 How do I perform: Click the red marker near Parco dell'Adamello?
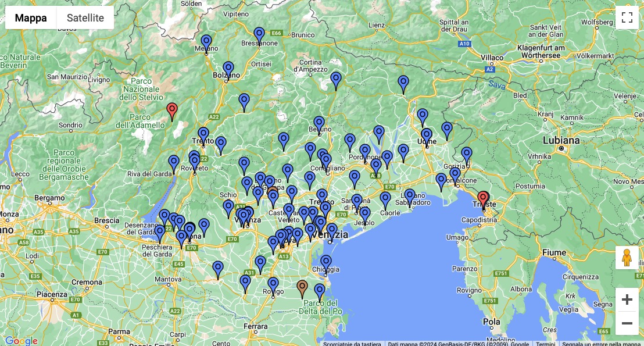coord(171,110)
